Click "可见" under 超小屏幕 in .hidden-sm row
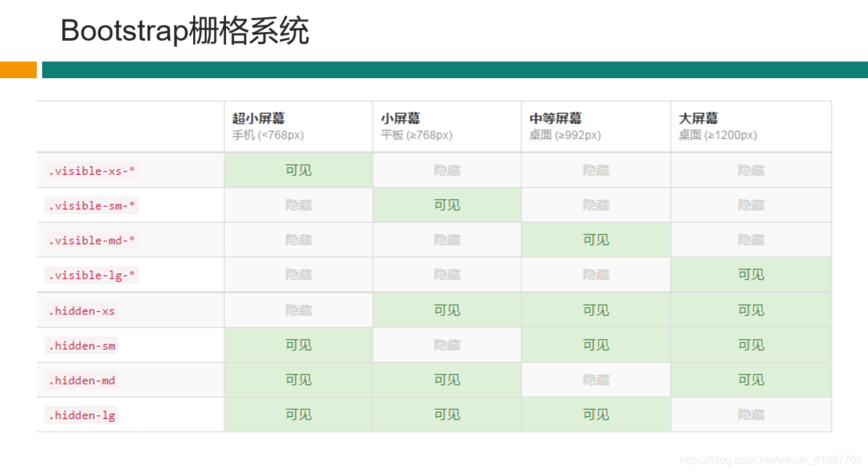Viewport: 868px width, 472px height. tap(298, 345)
